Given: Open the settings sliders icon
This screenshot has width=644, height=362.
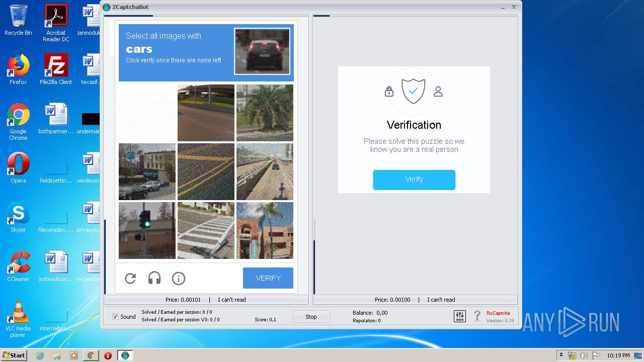Looking at the screenshot, I should 460,316.
